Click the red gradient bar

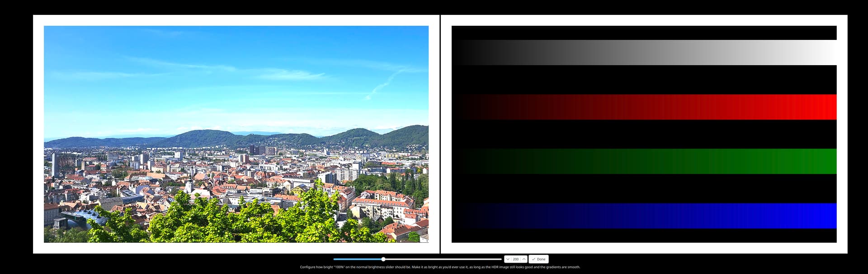point(644,107)
